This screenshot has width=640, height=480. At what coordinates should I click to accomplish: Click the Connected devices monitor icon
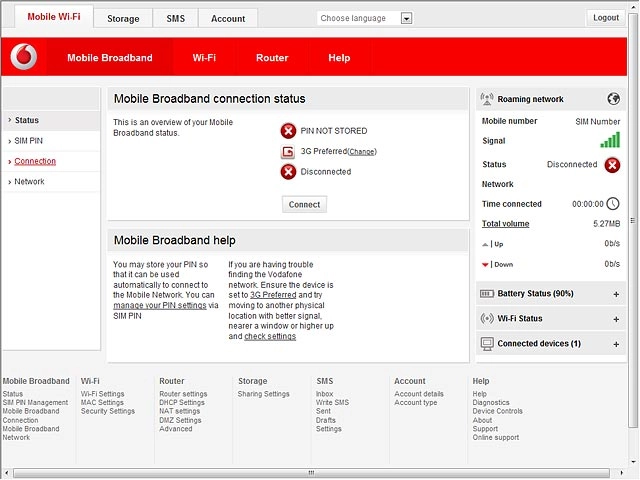point(487,344)
